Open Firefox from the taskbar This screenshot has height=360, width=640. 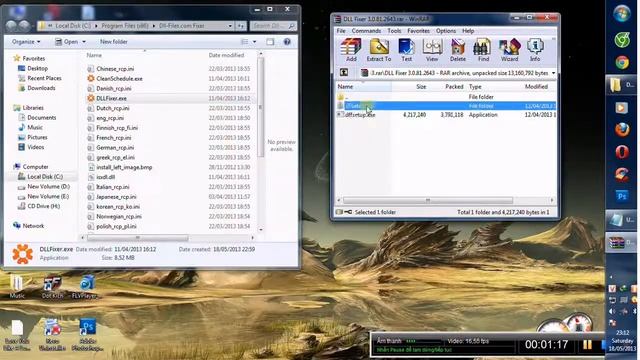[x=622, y=130]
